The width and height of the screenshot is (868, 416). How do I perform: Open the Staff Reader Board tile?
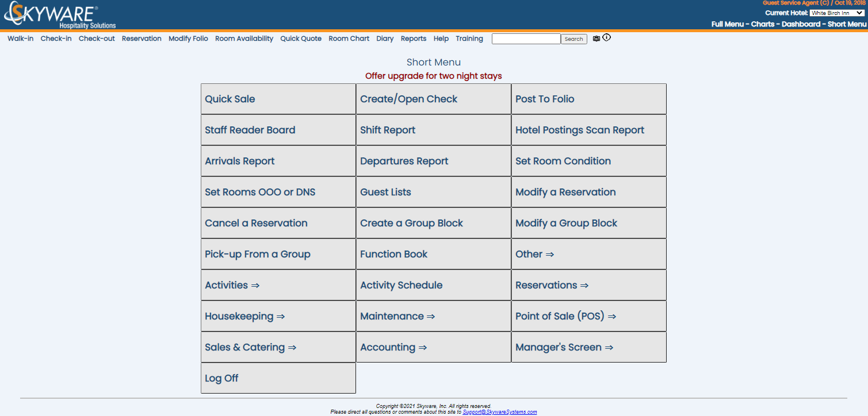point(278,130)
